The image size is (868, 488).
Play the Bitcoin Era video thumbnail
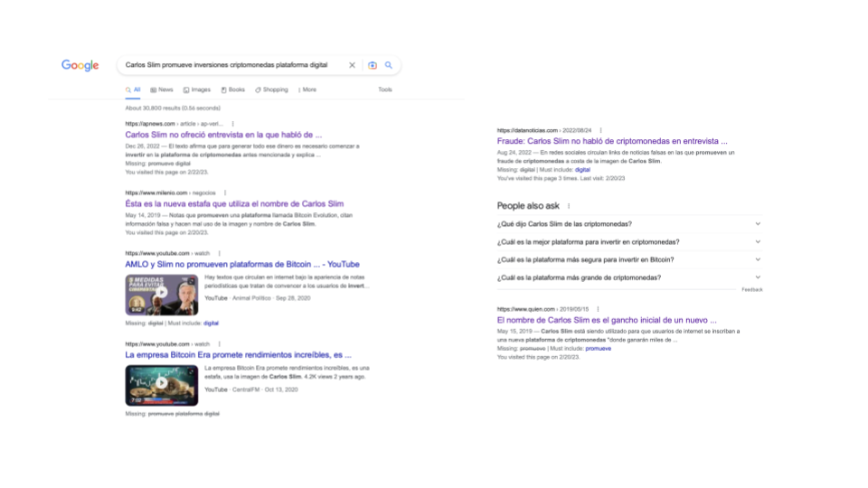coord(162,386)
